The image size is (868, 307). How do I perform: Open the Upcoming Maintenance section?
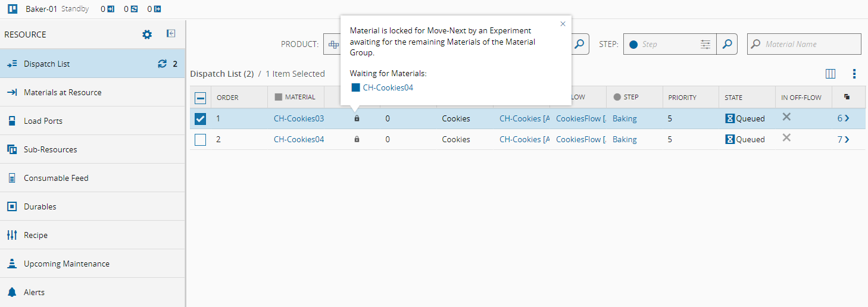pyautogui.click(x=66, y=264)
